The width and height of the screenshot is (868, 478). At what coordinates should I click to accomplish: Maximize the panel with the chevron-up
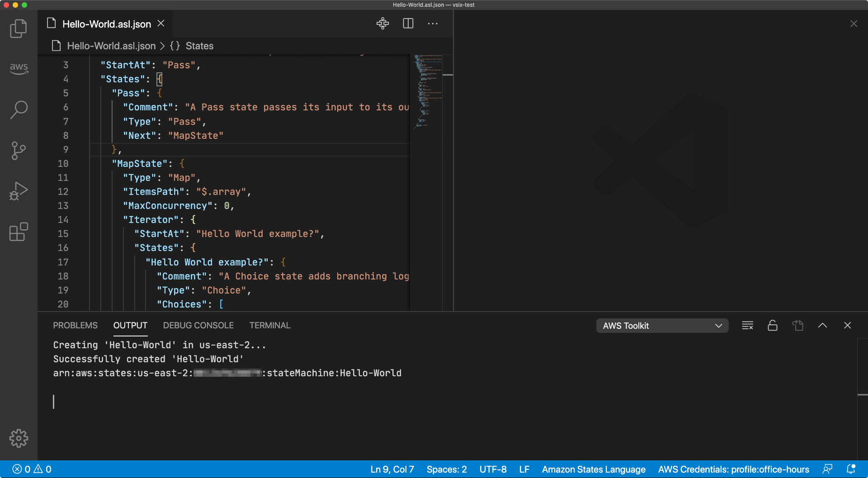click(822, 326)
